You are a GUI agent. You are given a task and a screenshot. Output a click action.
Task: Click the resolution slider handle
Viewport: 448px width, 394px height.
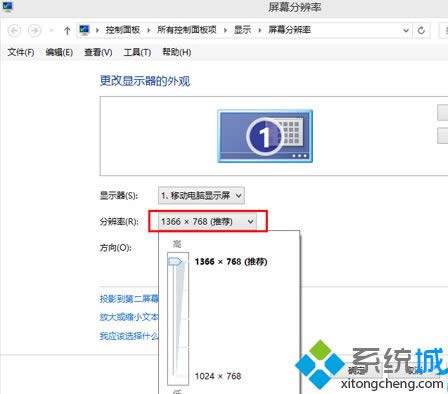tap(175, 261)
